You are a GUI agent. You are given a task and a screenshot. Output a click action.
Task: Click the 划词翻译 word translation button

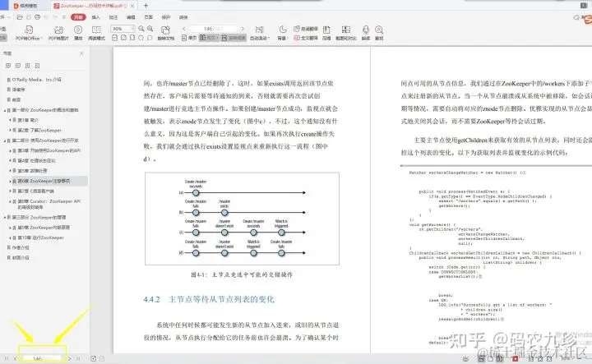click(306, 29)
